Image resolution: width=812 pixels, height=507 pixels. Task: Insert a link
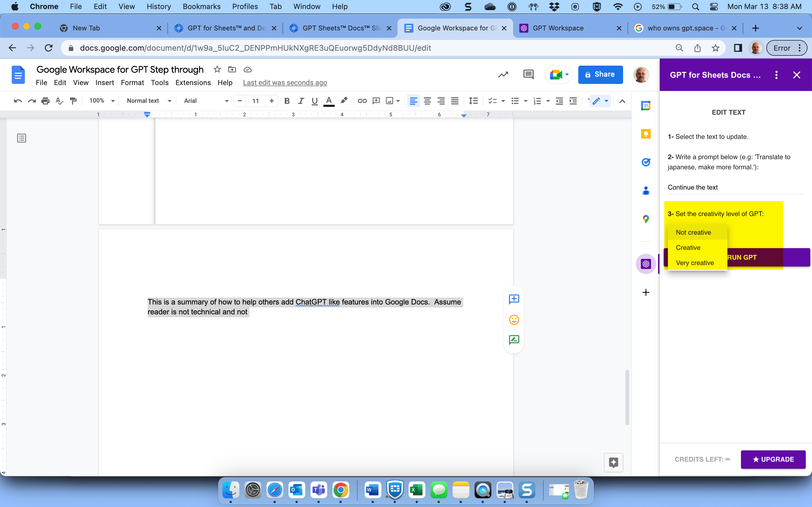tap(362, 101)
